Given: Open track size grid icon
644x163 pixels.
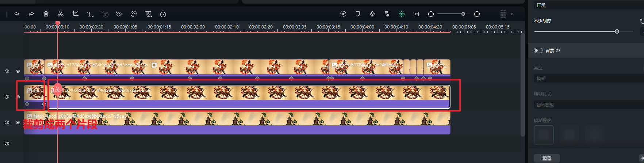Looking at the screenshot, I should [x=503, y=14].
